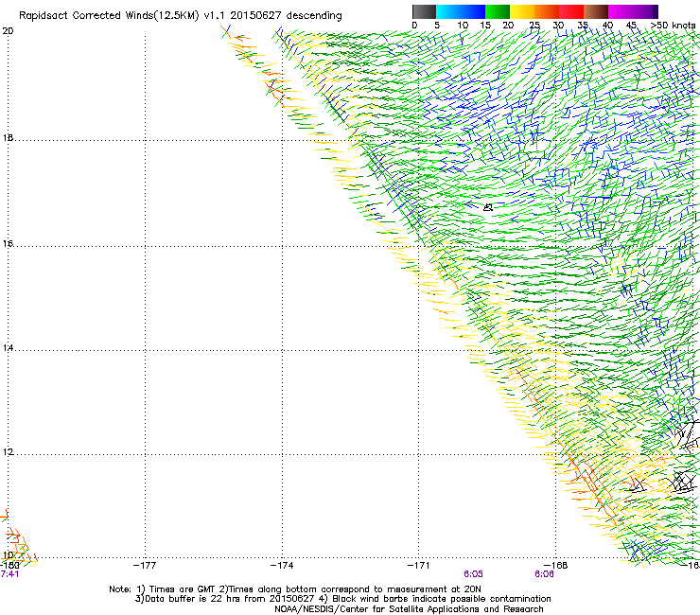Viewport: 700px width, 615px height.
Task: Click the Rapidscat Corrected Winds title text
Action: pos(181,16)
